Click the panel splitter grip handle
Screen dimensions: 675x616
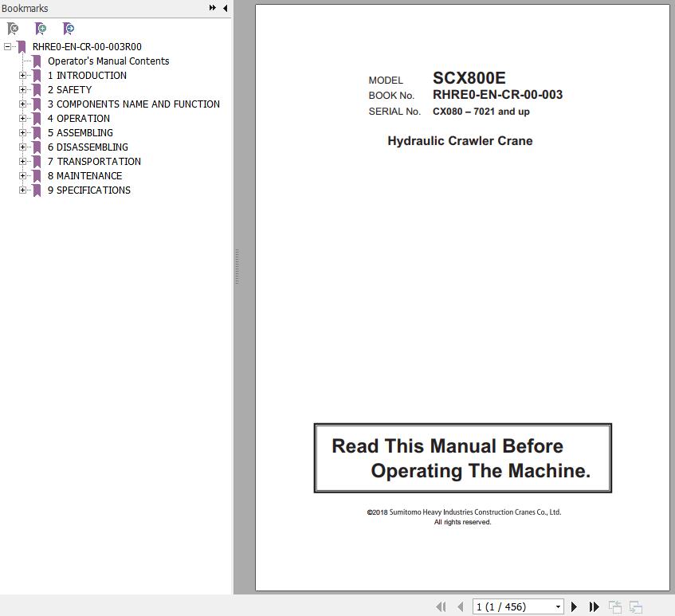pos(237,267)
